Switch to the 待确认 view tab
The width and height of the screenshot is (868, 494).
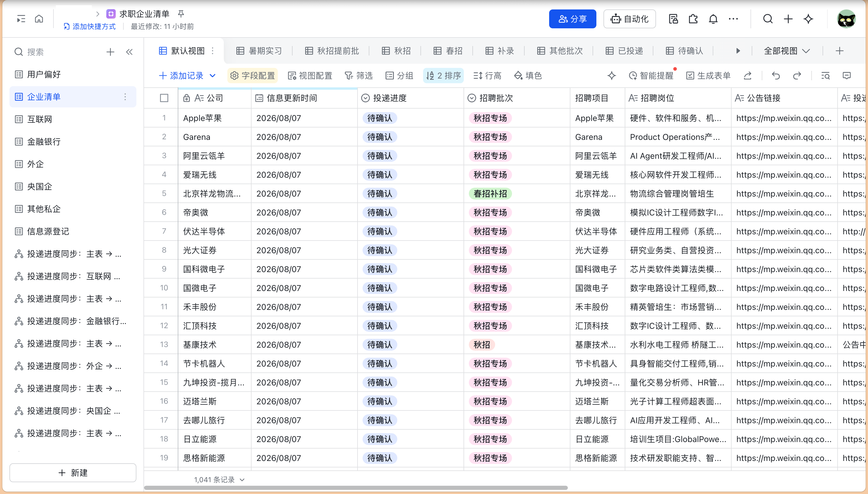tap(684, 51)
